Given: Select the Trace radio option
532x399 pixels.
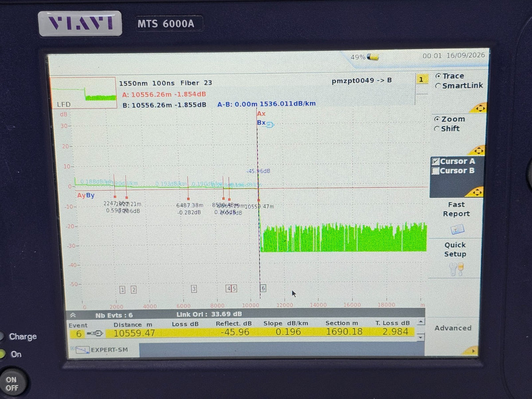Looking at the screenshot, I should (438, 76).
